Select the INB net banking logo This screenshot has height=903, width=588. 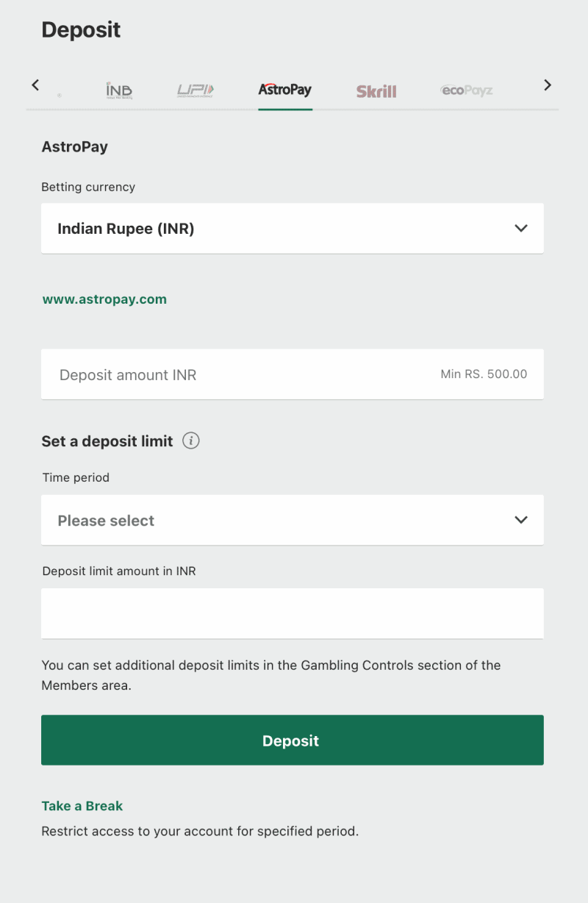pyautogui.click(x=119, y=90)
